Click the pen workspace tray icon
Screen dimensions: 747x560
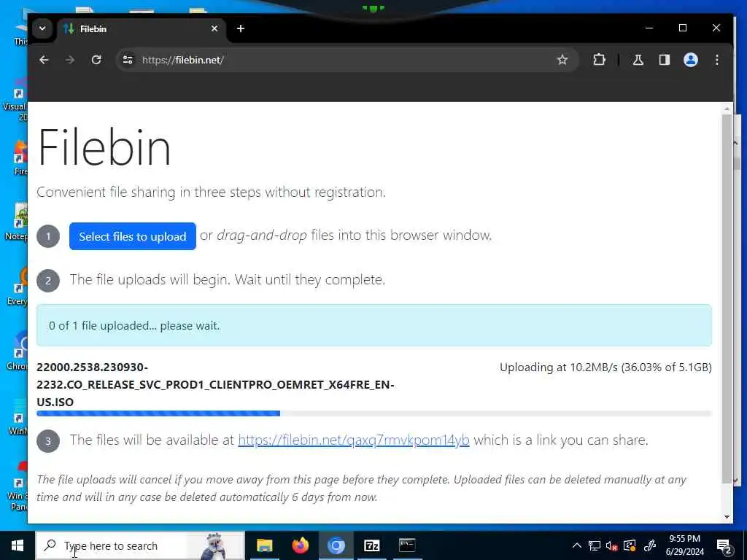pyautogui.click(x=649, y=545)
